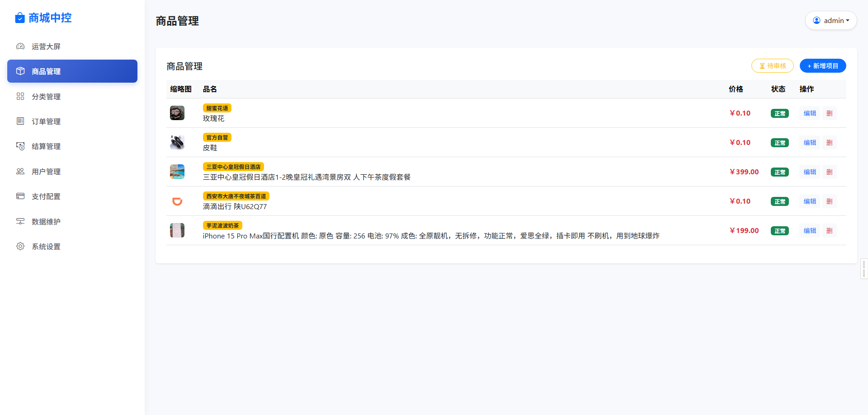Edit the 滴滴出行 product row

coord(810,201)
